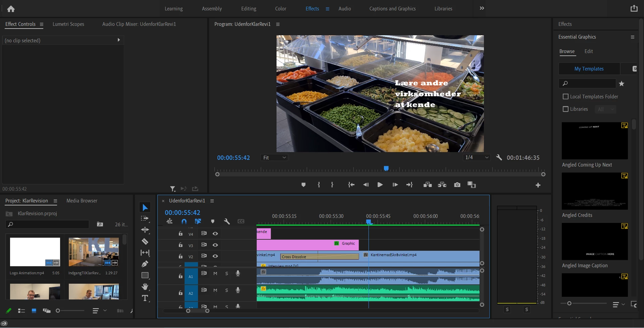This screenshot has width=644, height=328.
Task: Activate the Type tool
Action: pos(145,298)
